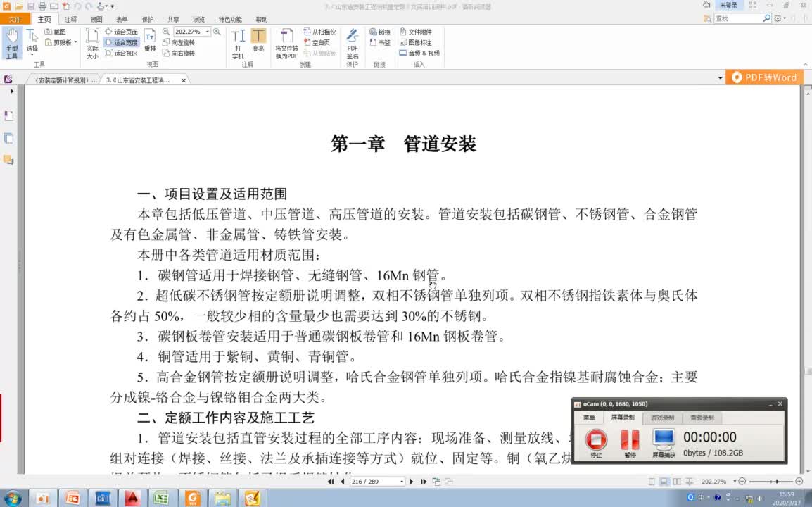Open the document tab list dropdown arrow
812x507 pixels.
pyautogui.click(x=720, y=78)
